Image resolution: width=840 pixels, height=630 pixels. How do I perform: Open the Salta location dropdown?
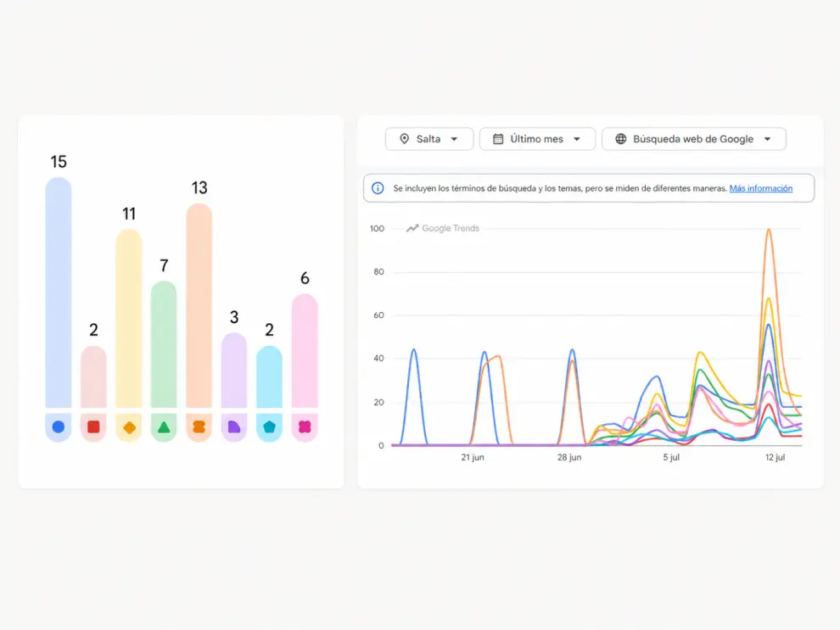point(429,139)
